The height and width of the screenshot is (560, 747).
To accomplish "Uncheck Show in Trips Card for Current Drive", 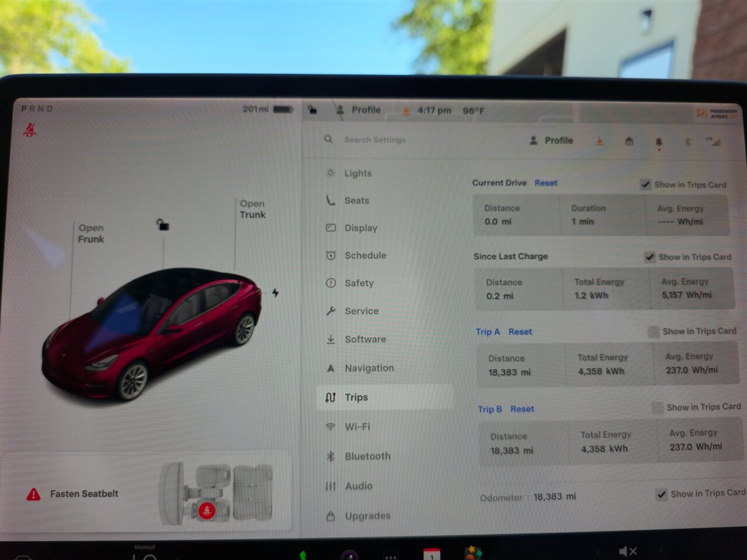I will tap(645, 184).
